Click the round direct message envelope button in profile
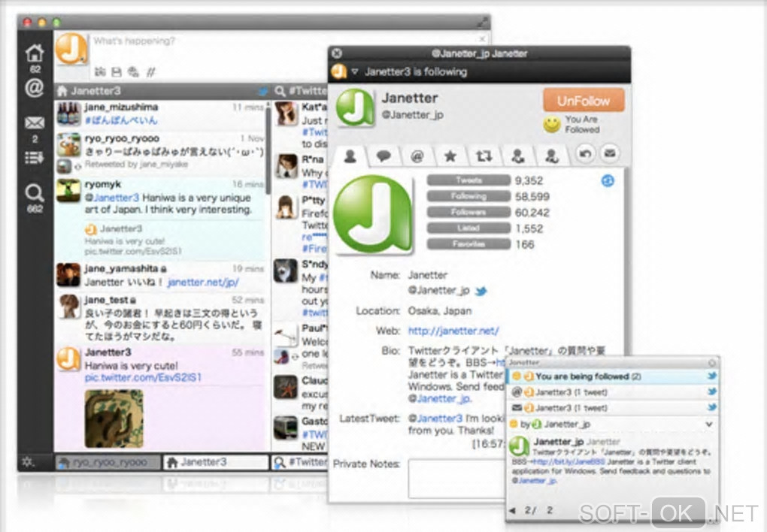This screenshot has height=532, width=767. (x=610, y=154)
